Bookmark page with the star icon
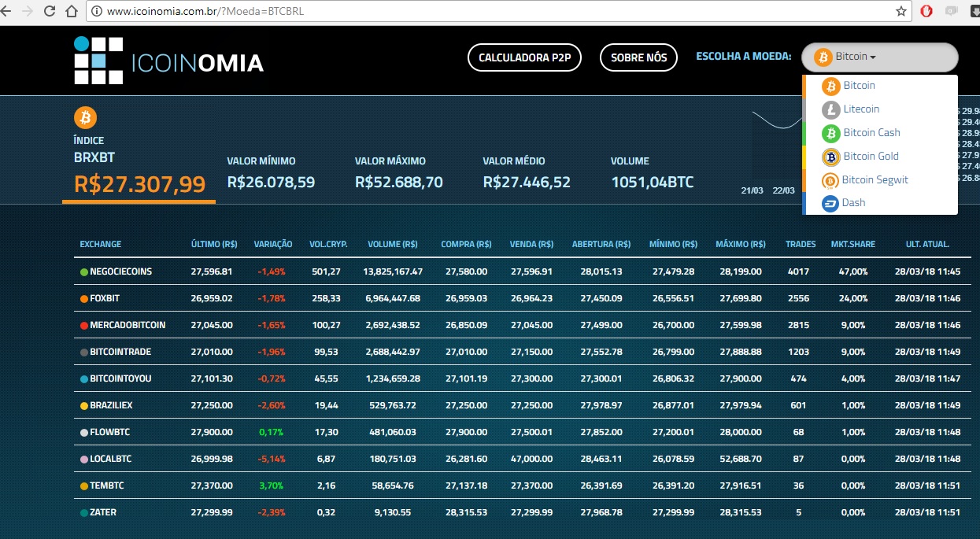980x539 pixels. coord(901,12)
